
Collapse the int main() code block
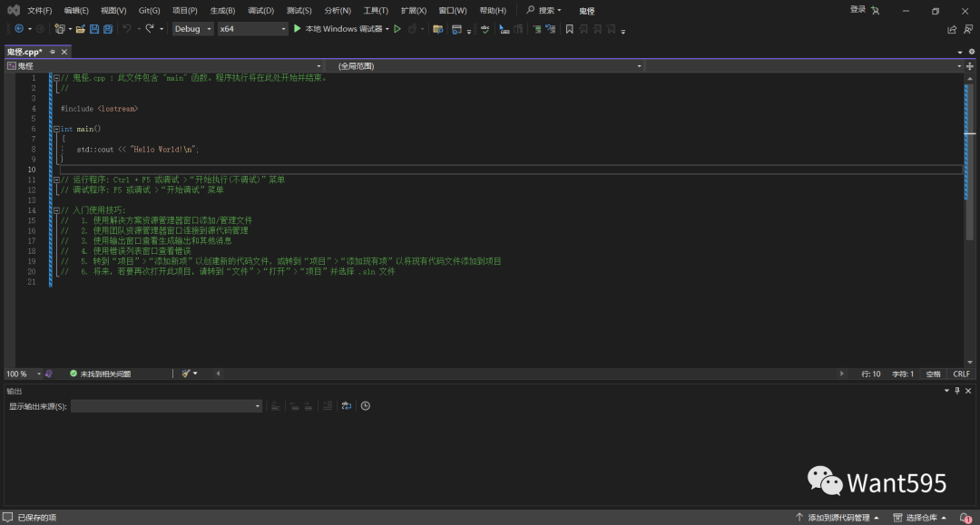pos(56,129)
